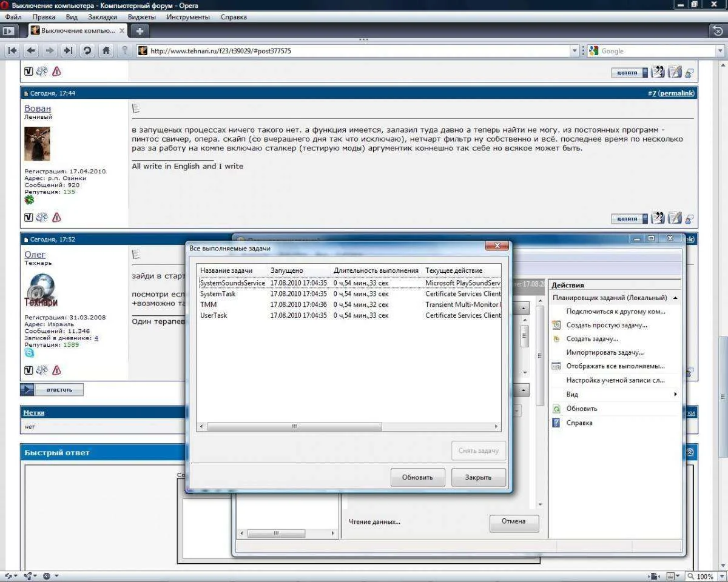Open the Метки link
This screenshot has width=728, height=582.
click(33, 412)
